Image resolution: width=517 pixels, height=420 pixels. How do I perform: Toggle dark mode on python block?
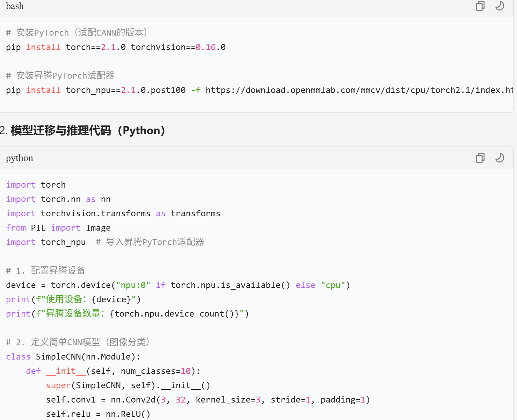coord(500,158)
